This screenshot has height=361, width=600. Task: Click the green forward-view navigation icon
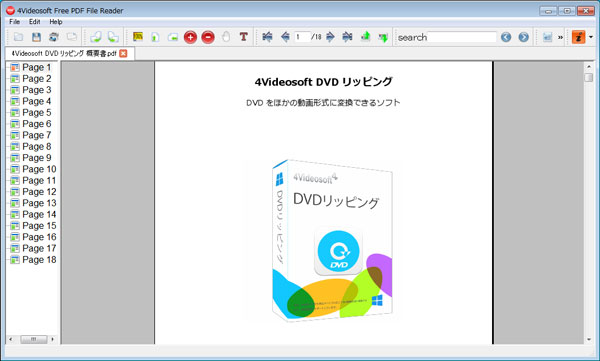383,37
